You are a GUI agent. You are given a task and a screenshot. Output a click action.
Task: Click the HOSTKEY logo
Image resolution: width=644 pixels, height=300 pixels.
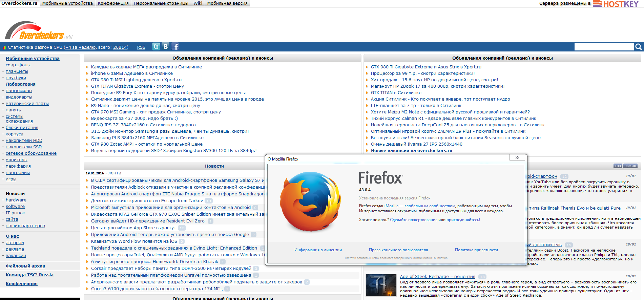point(616,4)
